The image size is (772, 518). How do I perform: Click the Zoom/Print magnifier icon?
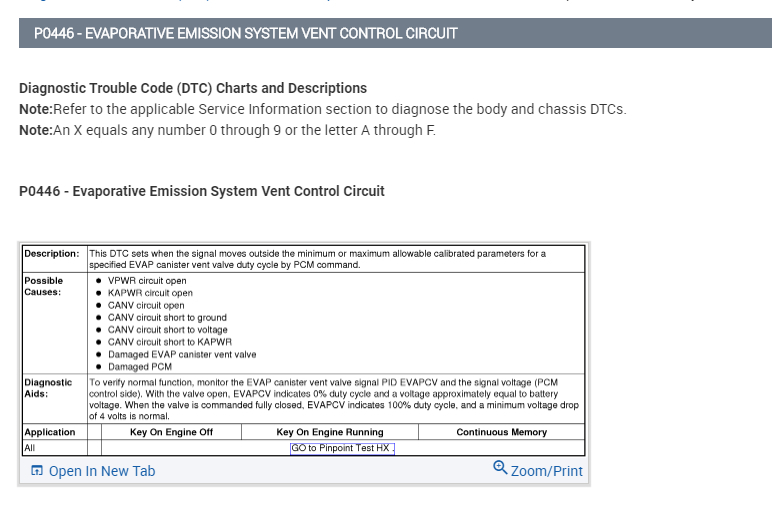pyautogui.click(x=500, y=468)
